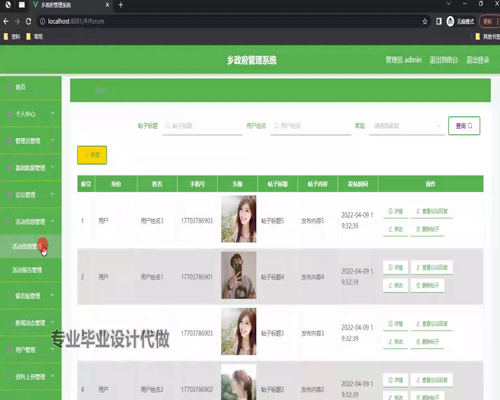Focus the 帖子标题 search field
Screen dimensions: 500x400
pyautogui.click(x=202, y=126)
